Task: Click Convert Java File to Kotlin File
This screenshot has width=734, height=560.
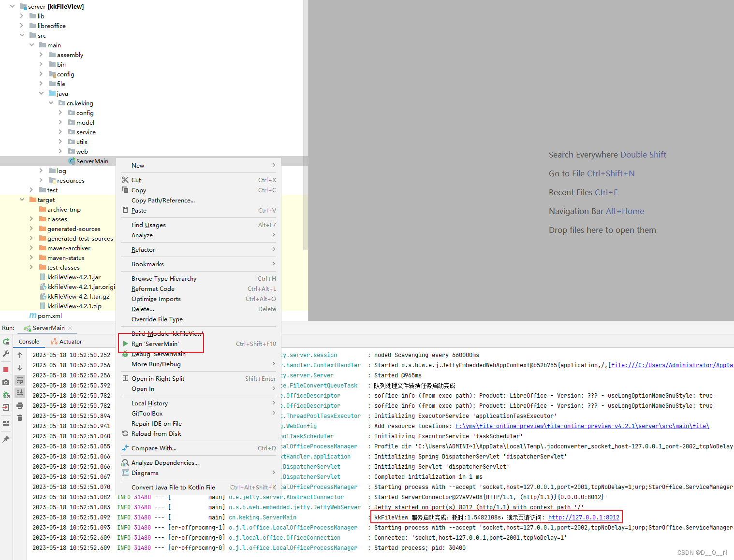Action: (x=199, y=488)
